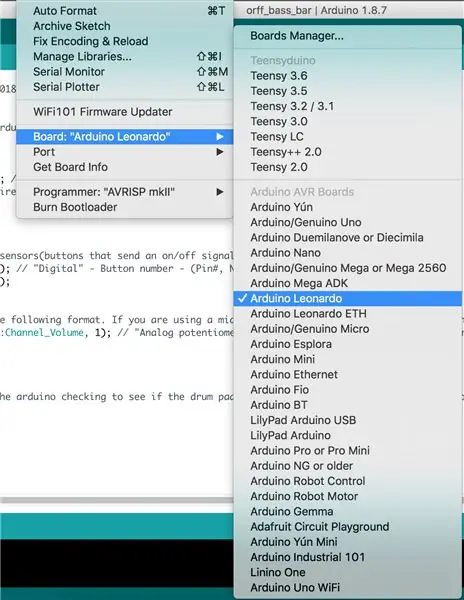Image resolution: width=464 pixels, height=600 pixels.
Task: Choose Arduino Pro or Pro Mini
Action: coord(348,451)
